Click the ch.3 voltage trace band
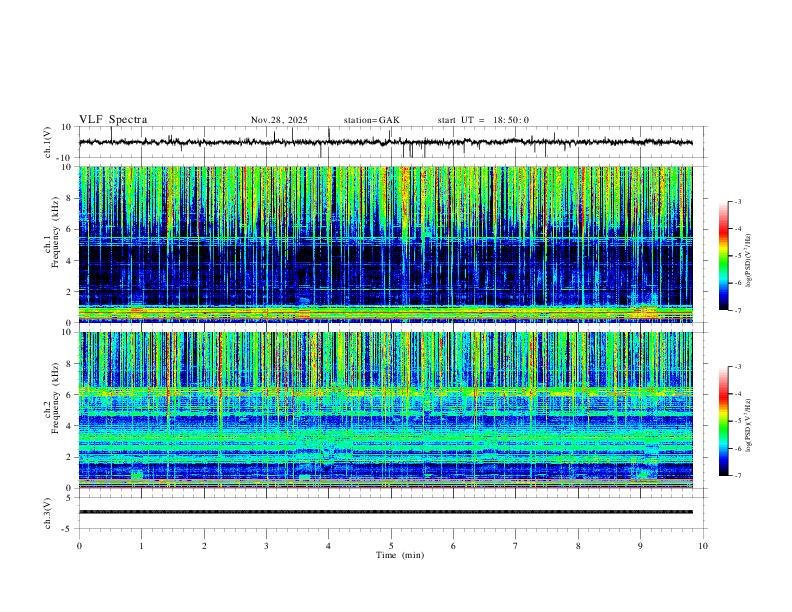Screen dimensions: 792x612 coord(386,512)
